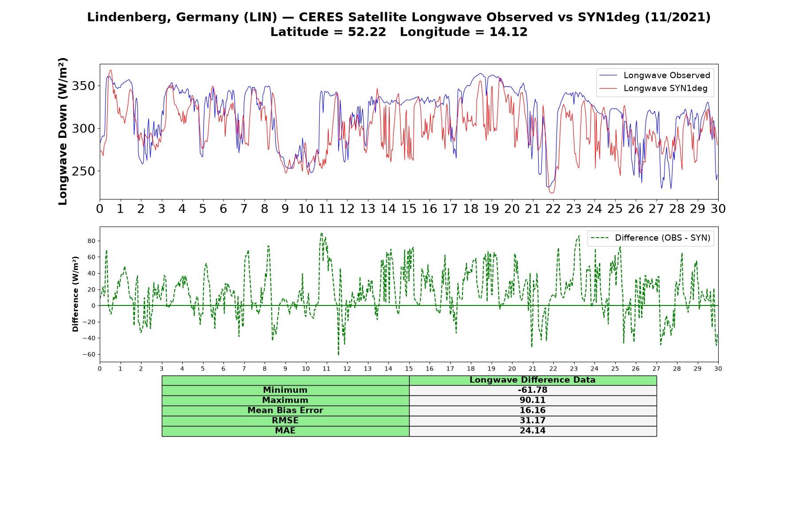Click the Minimum value -61.78 cell

click(x=533, y=390)
